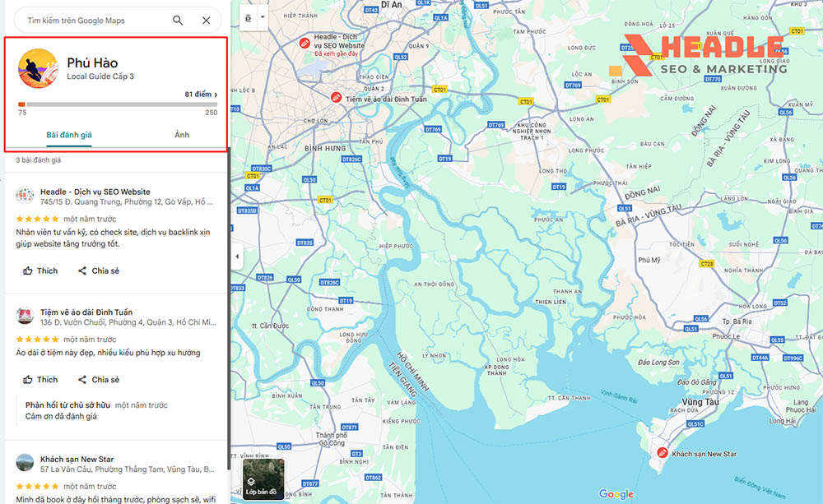This screenshot has width=823, height=504.
Task: Click the 3 bài đánh giá count text
Action: (39, 160)
